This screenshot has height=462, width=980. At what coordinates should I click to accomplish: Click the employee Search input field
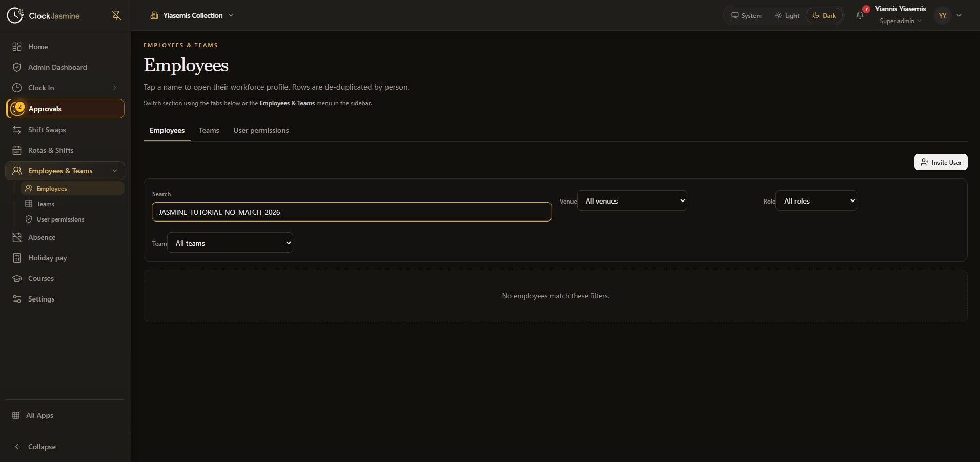tap(352, 212)
